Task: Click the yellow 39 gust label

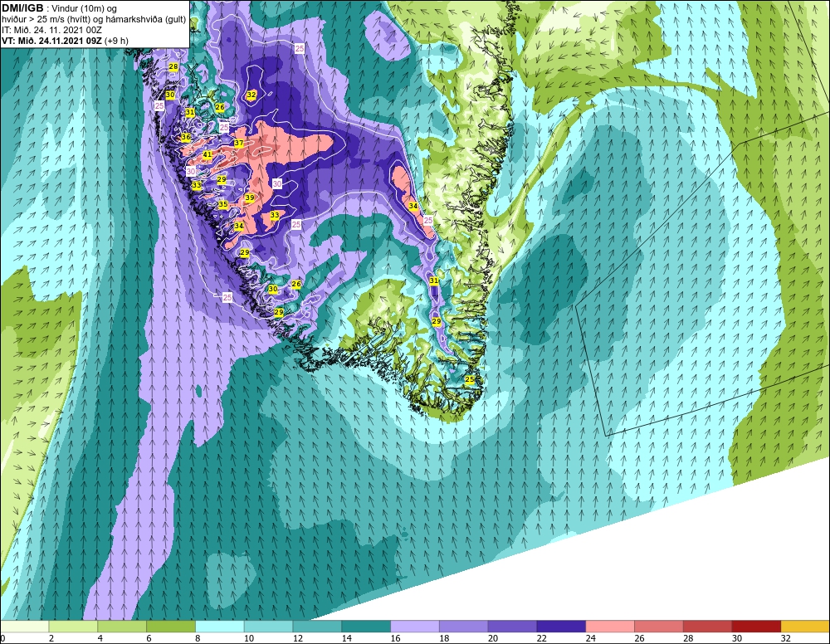Action: [249, 198]
